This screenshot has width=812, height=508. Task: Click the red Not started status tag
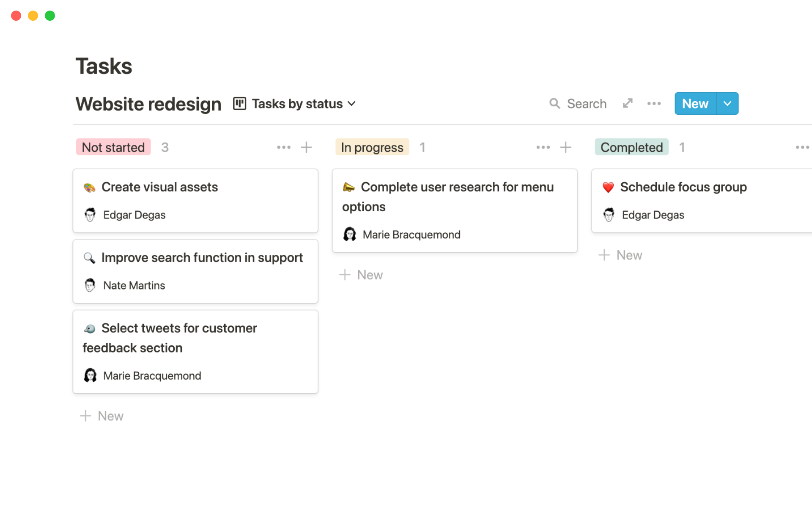pos(113,147)
